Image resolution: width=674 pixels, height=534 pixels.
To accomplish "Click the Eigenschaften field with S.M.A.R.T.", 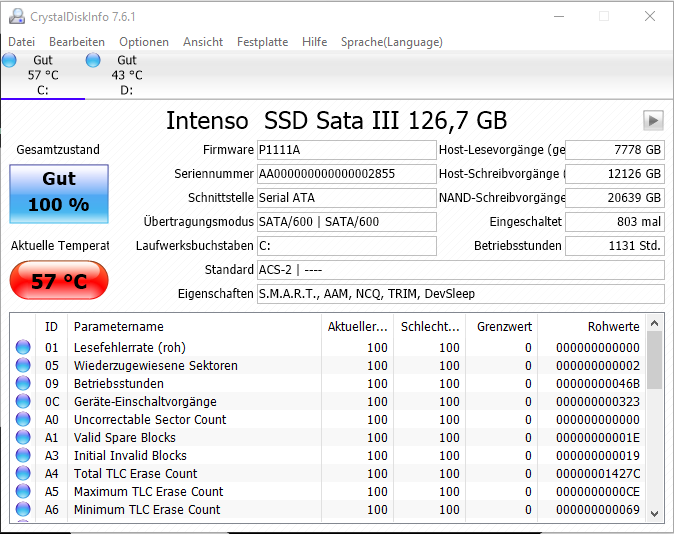I will click(x=461, y=294).
